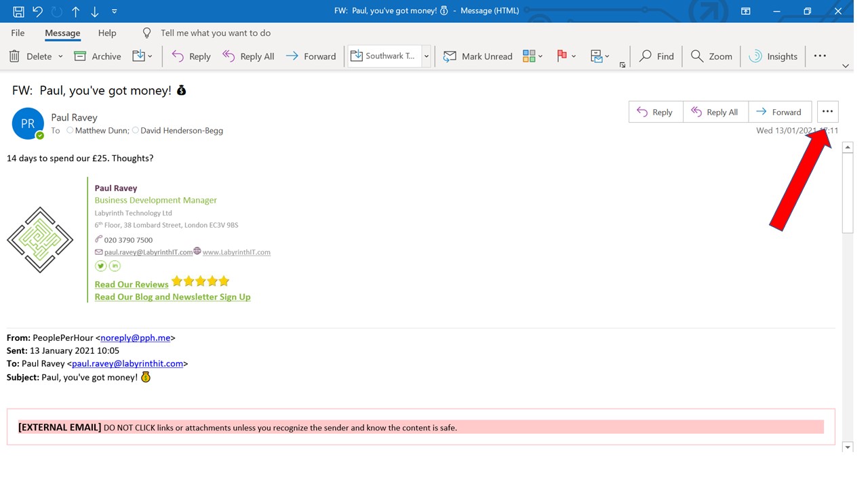This screenshot has height=488, width=868.
Task: Click the Labyrinth Technology logo
Action: click(40, 240)
